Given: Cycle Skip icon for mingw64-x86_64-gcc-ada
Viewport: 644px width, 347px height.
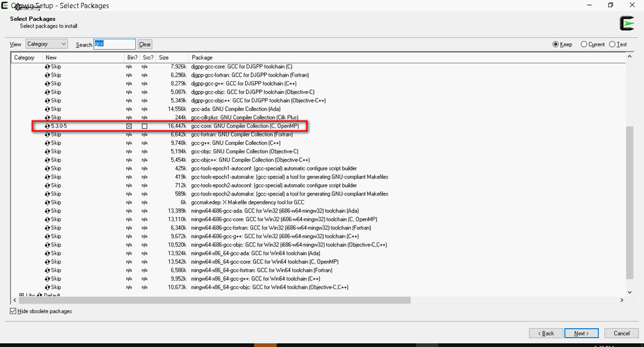Looking at the screenshot, I should point(47,253).
